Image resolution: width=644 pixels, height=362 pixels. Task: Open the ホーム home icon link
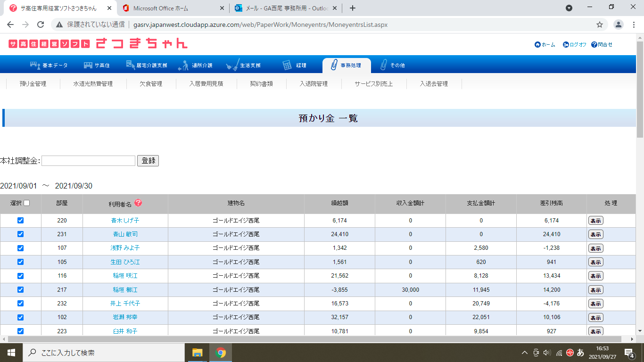pos(538,45)
